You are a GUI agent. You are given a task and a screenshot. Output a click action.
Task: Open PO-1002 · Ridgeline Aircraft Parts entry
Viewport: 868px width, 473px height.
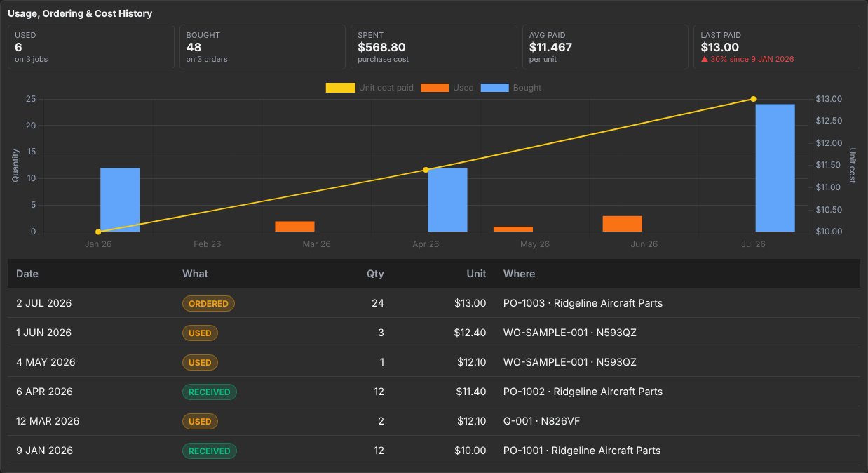pos(583,392)
